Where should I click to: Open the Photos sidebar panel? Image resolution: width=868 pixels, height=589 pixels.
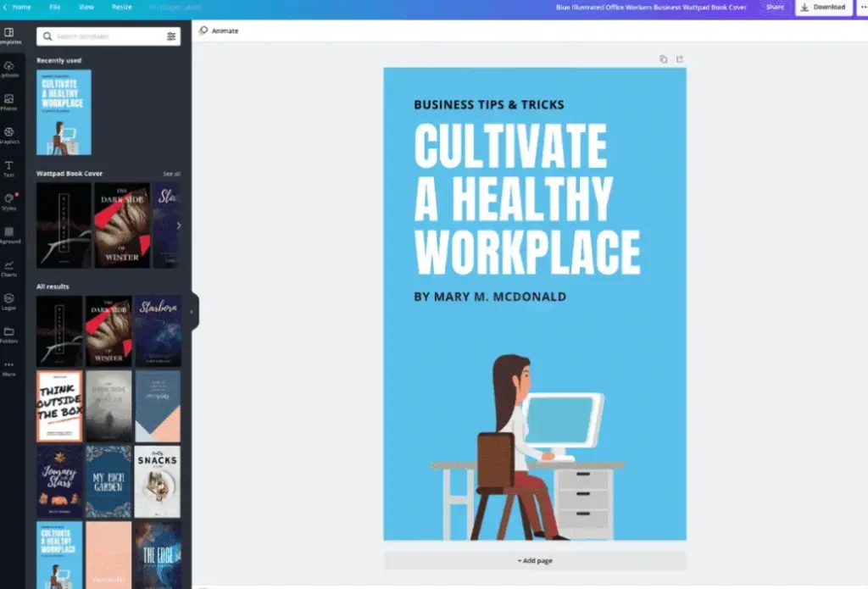pyautogui.click(x=9, y=102)
